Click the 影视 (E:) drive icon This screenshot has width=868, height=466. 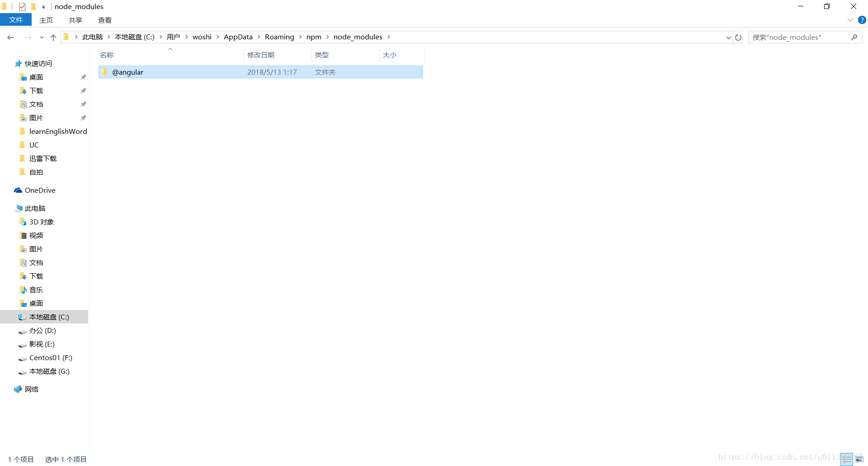click(22, 345)
